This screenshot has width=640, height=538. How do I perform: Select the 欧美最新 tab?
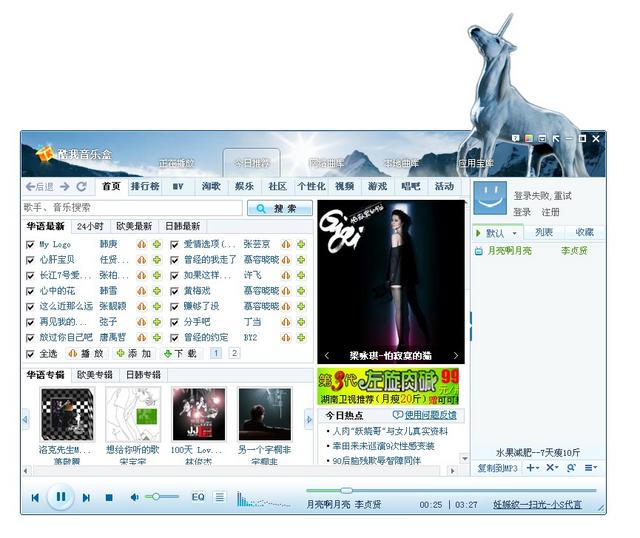(134, 226)
